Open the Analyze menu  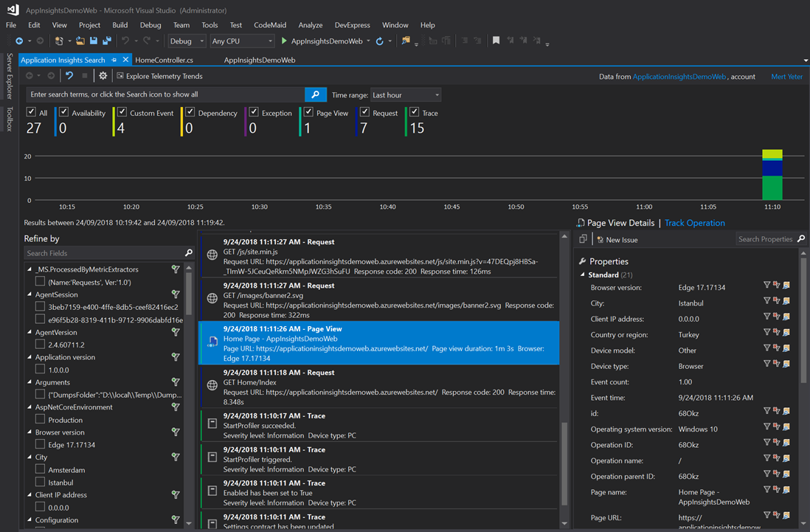tap(310, 25)
